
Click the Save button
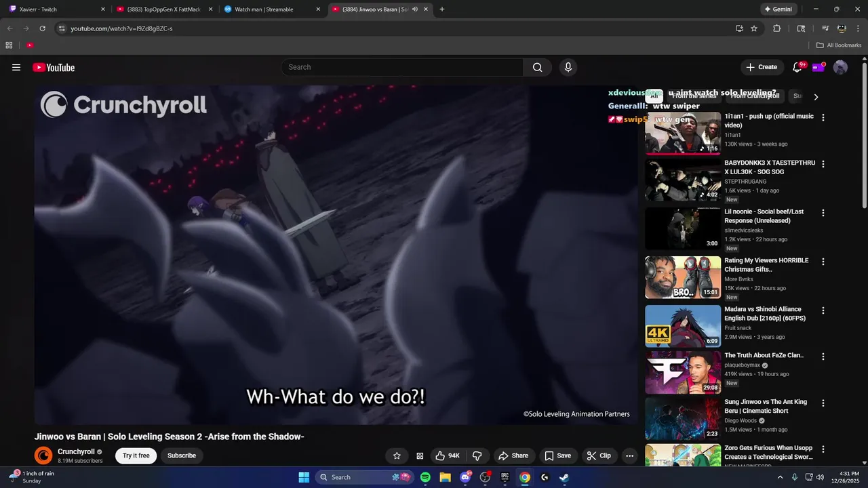[x=557, y=455]
